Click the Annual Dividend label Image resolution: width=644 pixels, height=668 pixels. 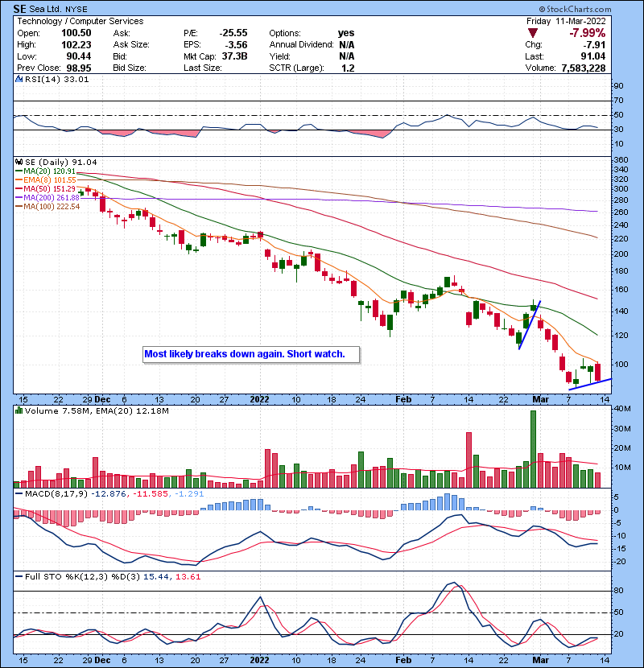pos(301,45)
